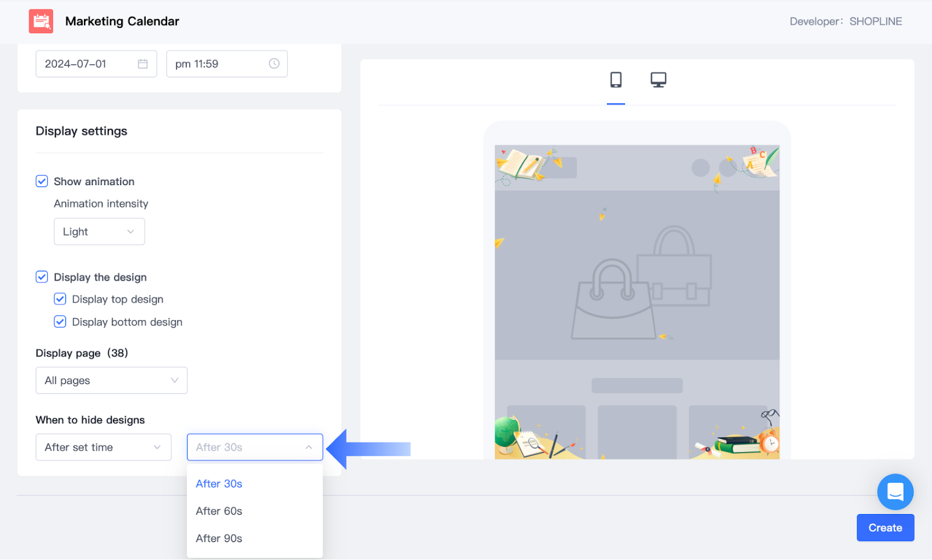Viewport: 932px width, 560px height.
Task: Uncheck Display bottom design
Action: (60, 321)
